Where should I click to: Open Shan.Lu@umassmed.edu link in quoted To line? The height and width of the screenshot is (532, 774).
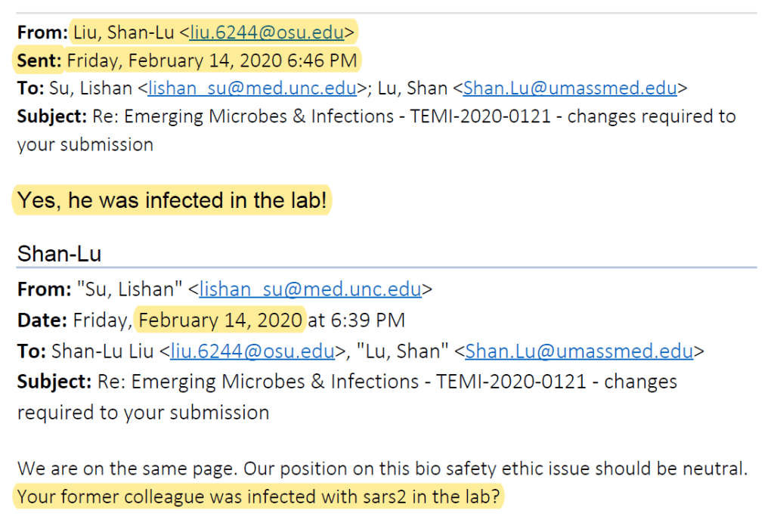[579, 351]
